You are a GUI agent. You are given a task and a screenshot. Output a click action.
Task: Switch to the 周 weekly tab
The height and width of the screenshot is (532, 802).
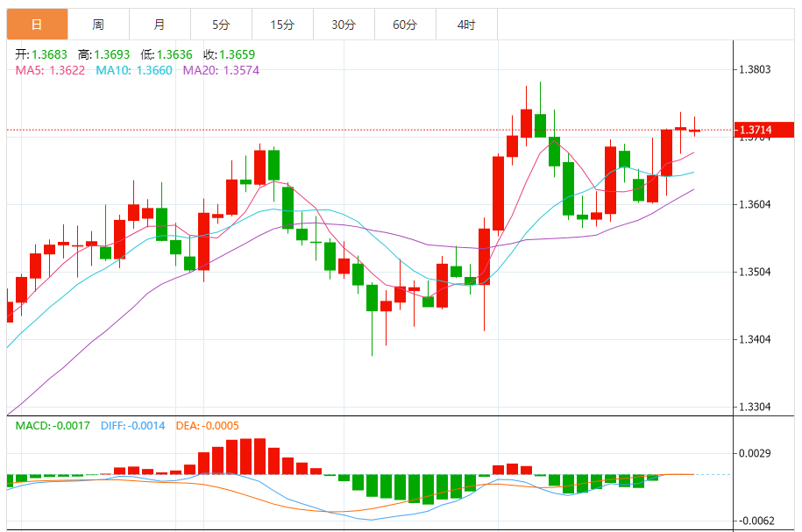pos(99,24)
